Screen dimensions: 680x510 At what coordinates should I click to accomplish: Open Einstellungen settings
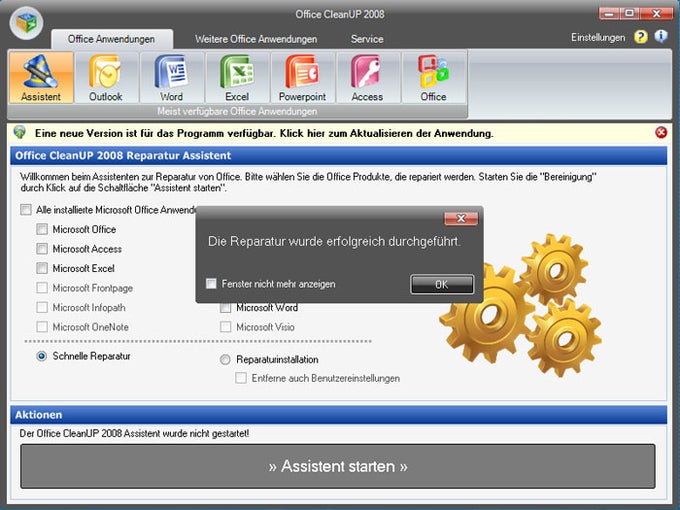[598, 37]
